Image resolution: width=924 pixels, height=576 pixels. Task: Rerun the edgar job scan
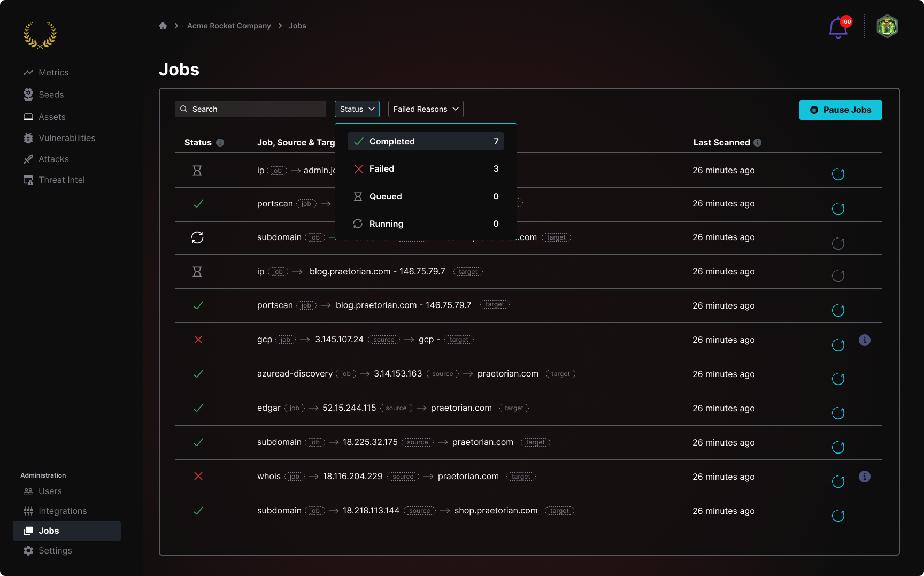(x=838, y=413)
